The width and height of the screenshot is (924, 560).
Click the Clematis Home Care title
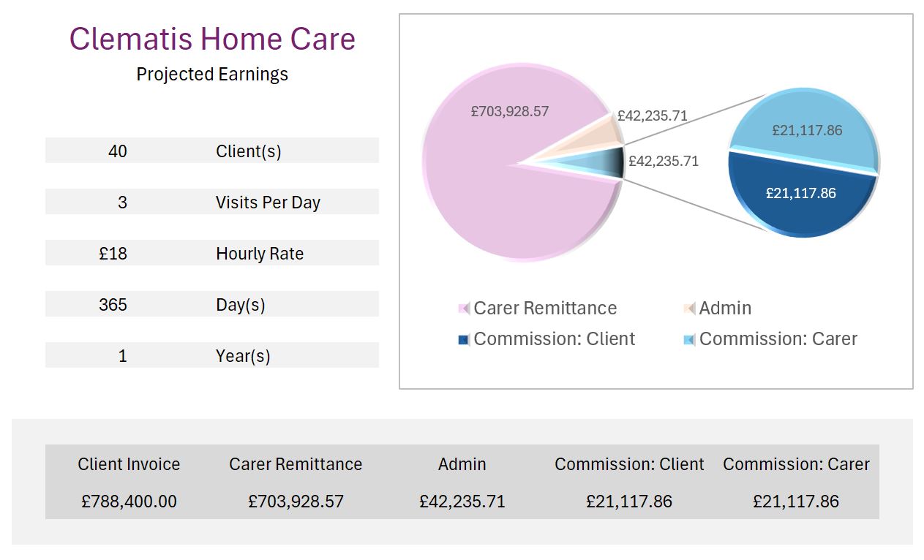(x=212, y=39)
